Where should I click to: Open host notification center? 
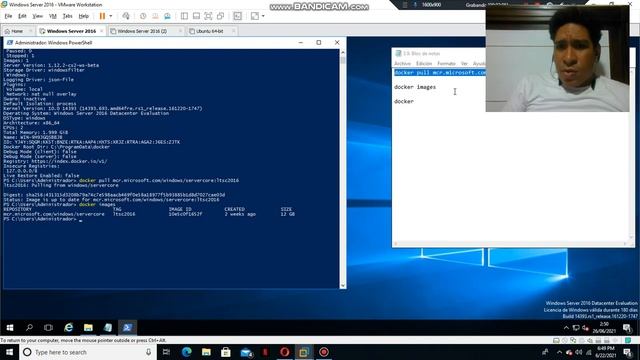pos(627,352)
